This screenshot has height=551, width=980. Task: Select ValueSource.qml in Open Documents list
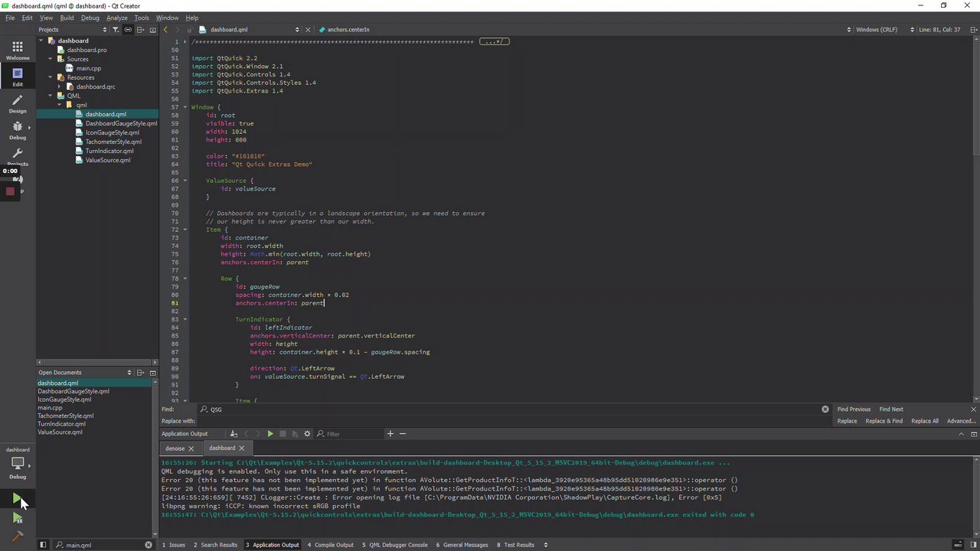(x=60, y=432)
